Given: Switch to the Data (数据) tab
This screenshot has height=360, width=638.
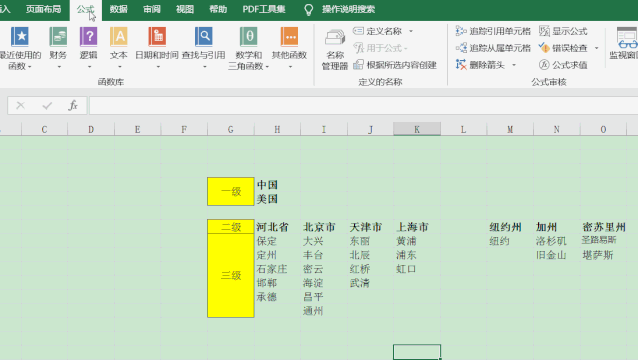Looking at the screenshot, I should [118, 9].
